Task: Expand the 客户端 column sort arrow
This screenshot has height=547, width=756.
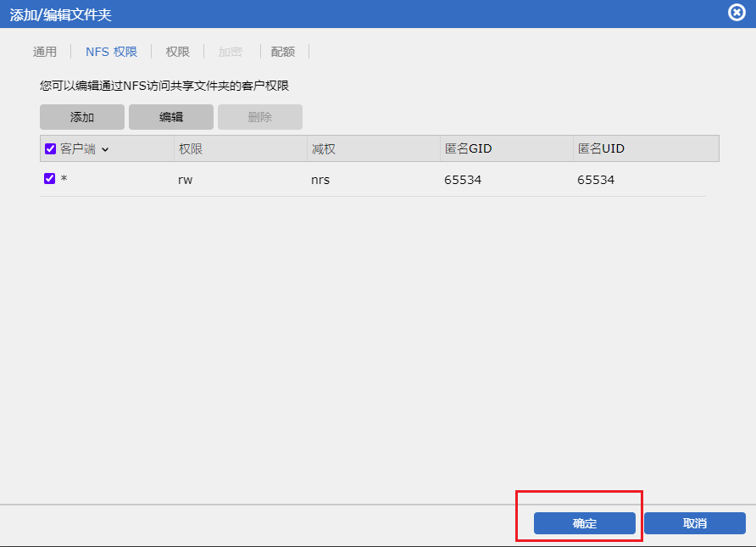Action: click(x=105, y=149)
